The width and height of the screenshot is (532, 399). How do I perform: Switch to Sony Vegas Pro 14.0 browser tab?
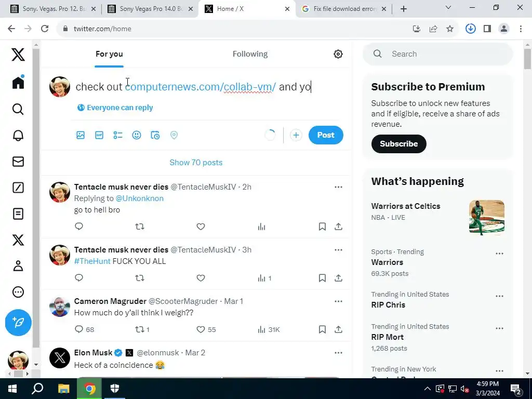click(x=150, y=9)
